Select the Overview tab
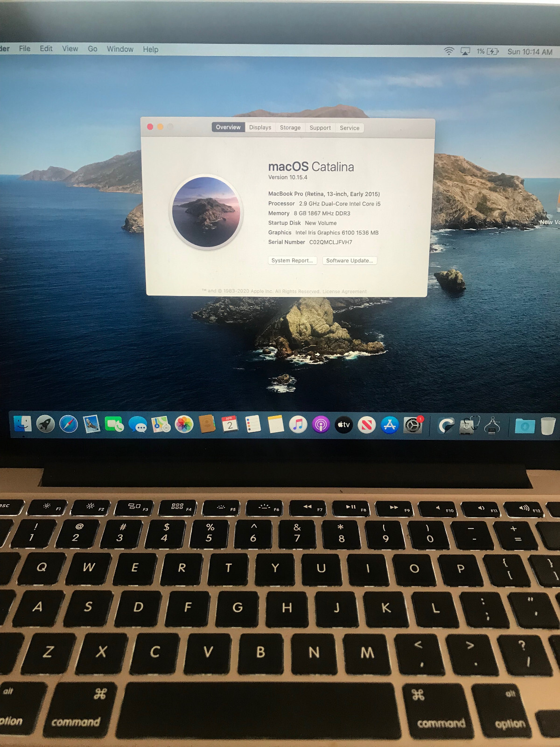Image resolution: width=560 pixels, height=747 pixels. tap(228, 127)
